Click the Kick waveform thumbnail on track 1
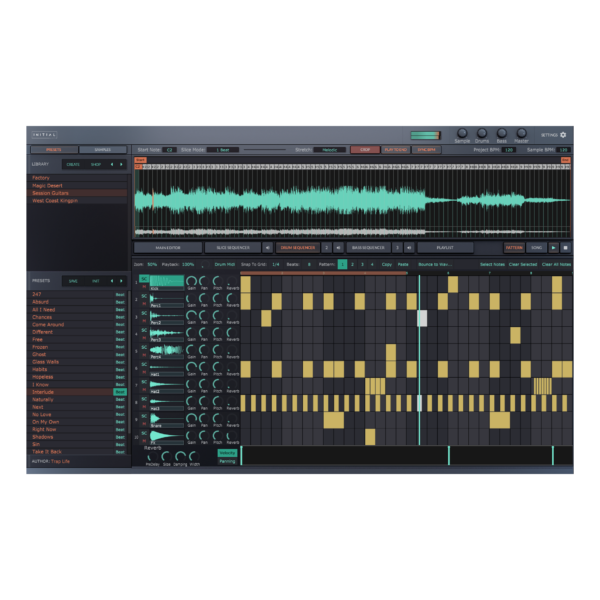 tap(167, 282)
